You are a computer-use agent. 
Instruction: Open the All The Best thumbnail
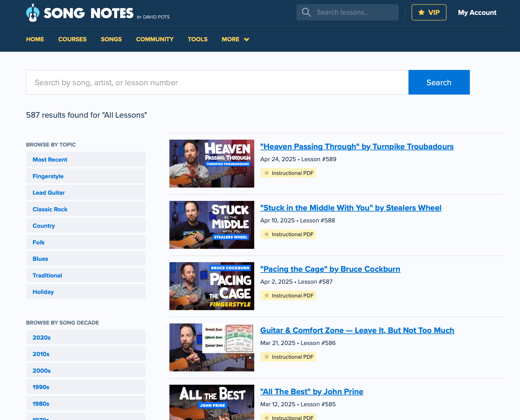coord(212,402)
